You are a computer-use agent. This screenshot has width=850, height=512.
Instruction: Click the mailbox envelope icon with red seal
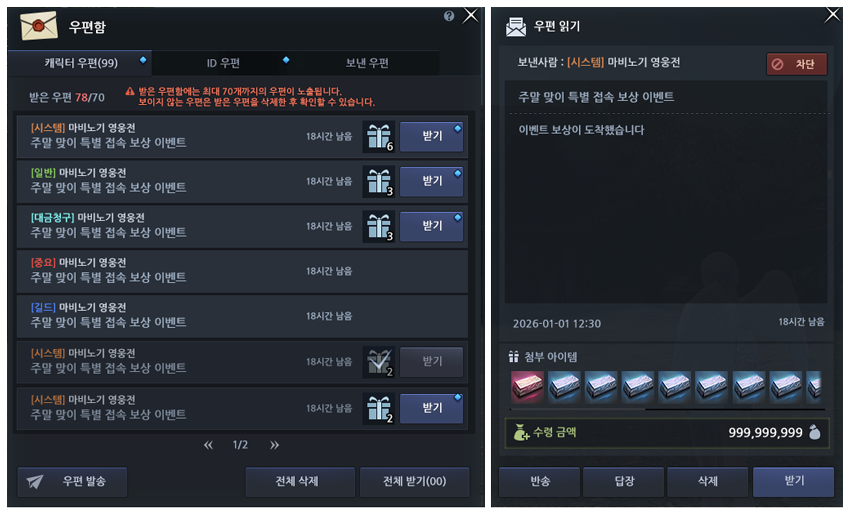pos(38,25)
